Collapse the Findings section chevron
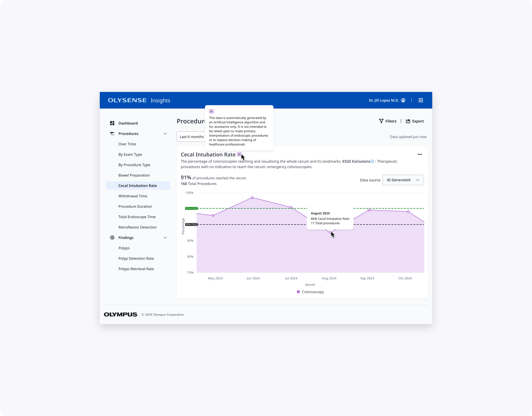Screen dimensions: 532x416 coord(165,238)
